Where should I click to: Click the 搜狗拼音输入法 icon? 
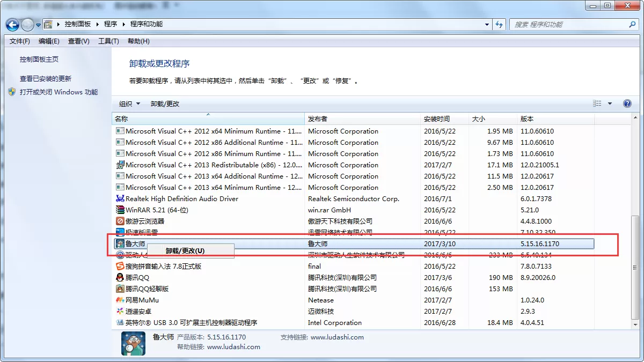click(x=120, y=267)
